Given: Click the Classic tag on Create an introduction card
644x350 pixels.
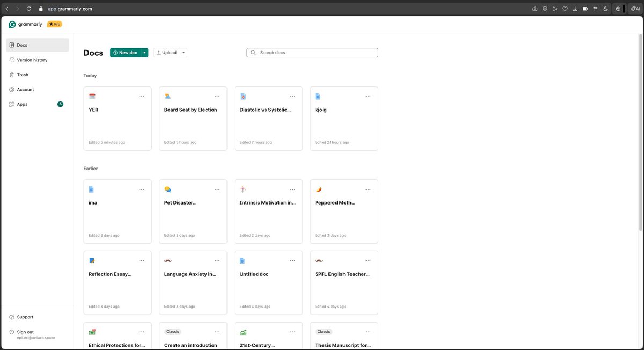Looking at the screenshot, I should tap(173, 332).
